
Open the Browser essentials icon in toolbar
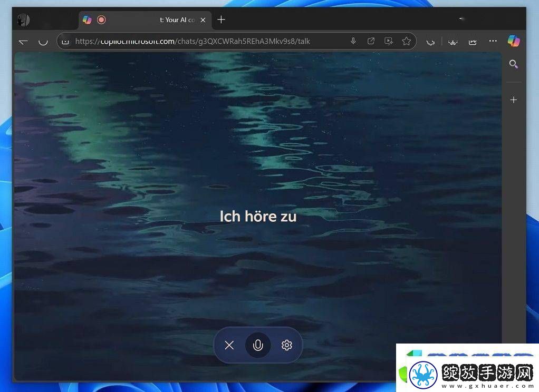(453, 42)
